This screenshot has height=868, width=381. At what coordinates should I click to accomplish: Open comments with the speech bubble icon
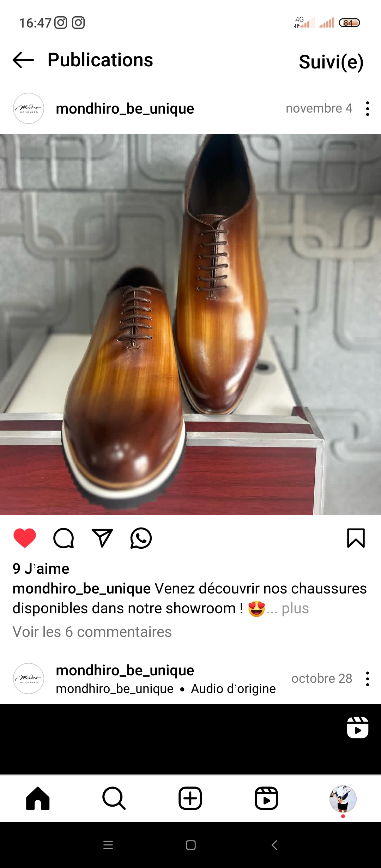(64, 538)
